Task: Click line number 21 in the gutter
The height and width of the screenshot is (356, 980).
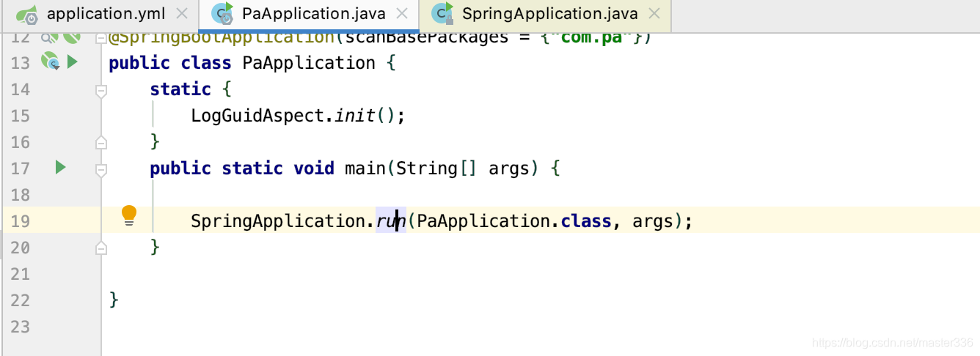Action: [21, 274]
